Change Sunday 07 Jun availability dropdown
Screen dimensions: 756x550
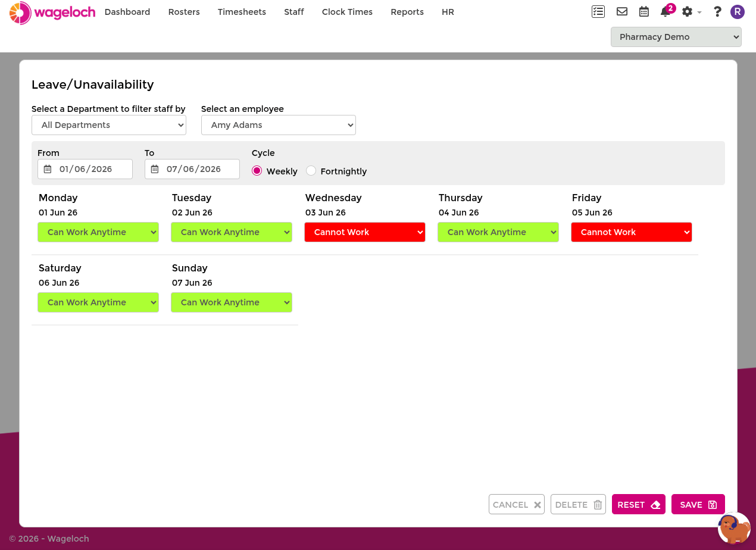point(232,302)
